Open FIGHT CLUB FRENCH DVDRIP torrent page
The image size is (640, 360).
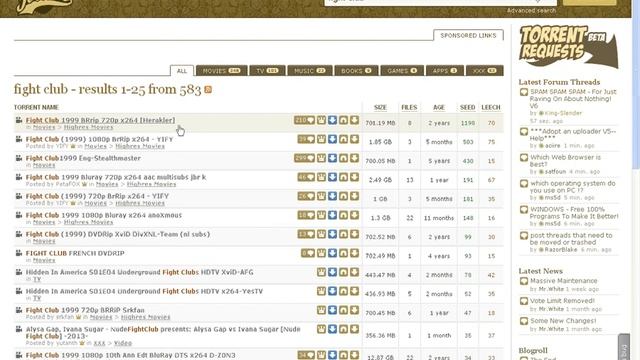coord(75,253)
